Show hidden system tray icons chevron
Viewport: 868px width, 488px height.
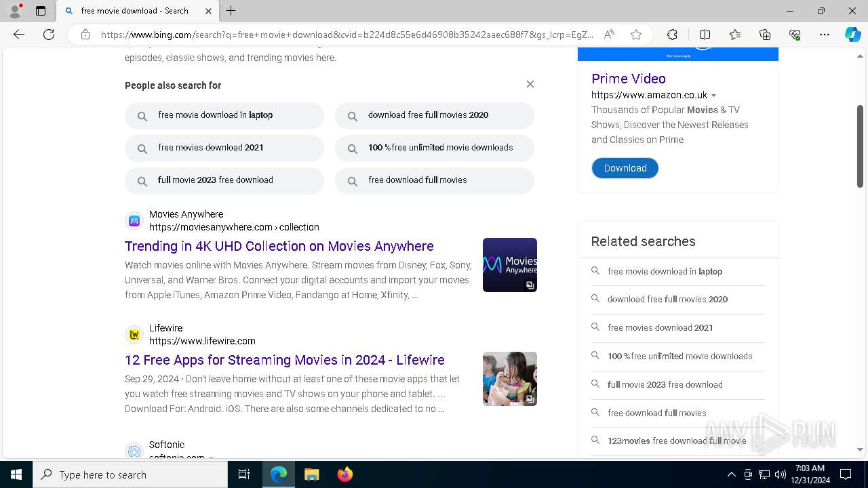[731, 474]
